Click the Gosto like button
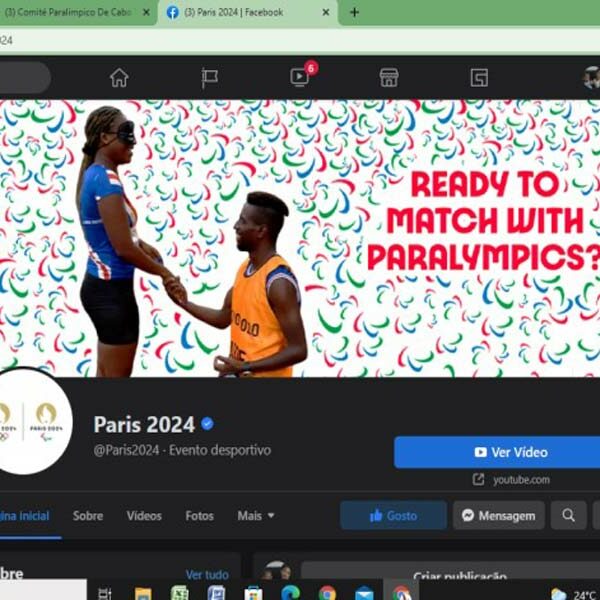 pyautogui.click(x=393, y=515)
